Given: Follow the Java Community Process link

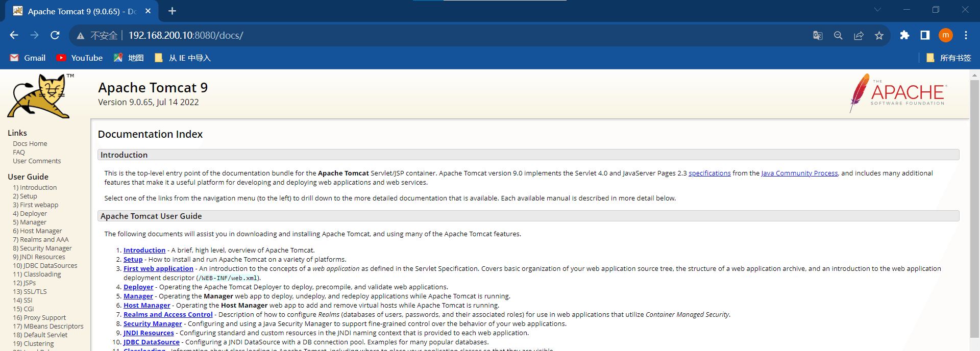Looking at the screenshot, I should (x=799, y=173).
